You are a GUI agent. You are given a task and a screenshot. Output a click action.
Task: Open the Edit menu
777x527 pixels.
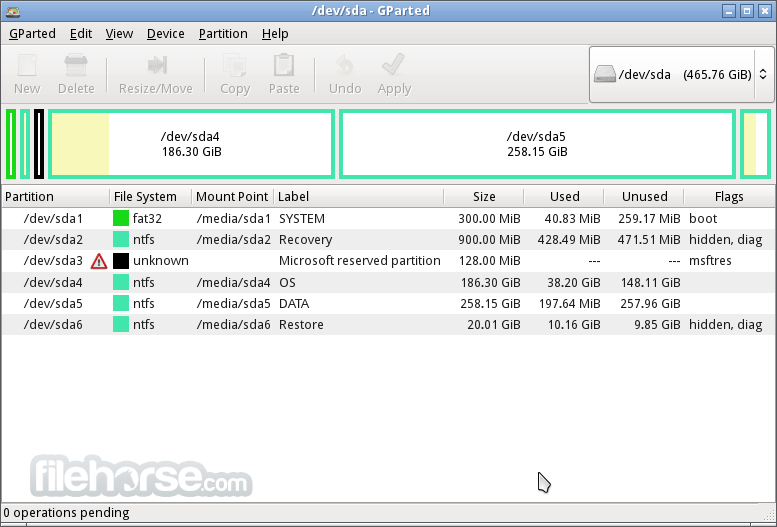(81, 34)
